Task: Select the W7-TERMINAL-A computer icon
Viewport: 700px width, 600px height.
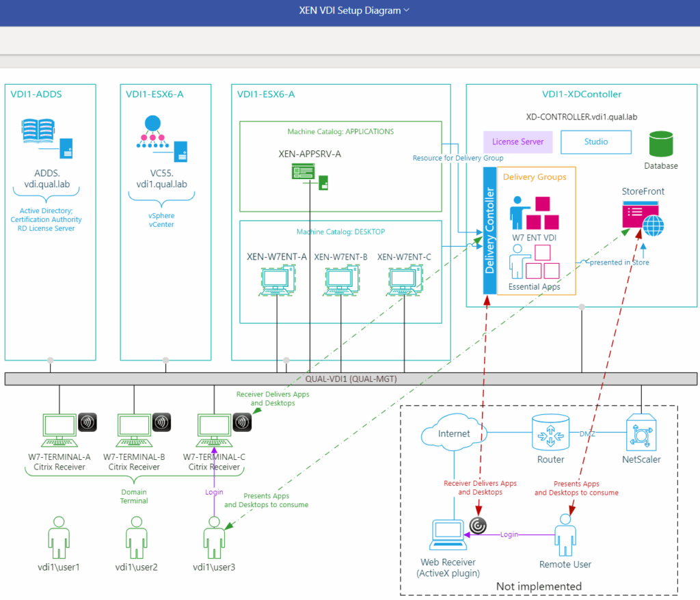Action: (59, 431)
